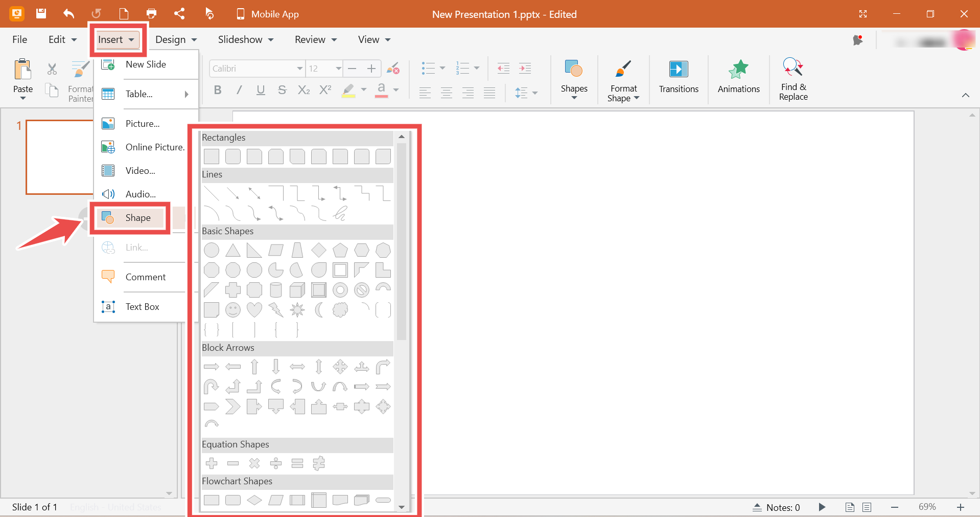Click decrease indent icon

tap(503, 68)
